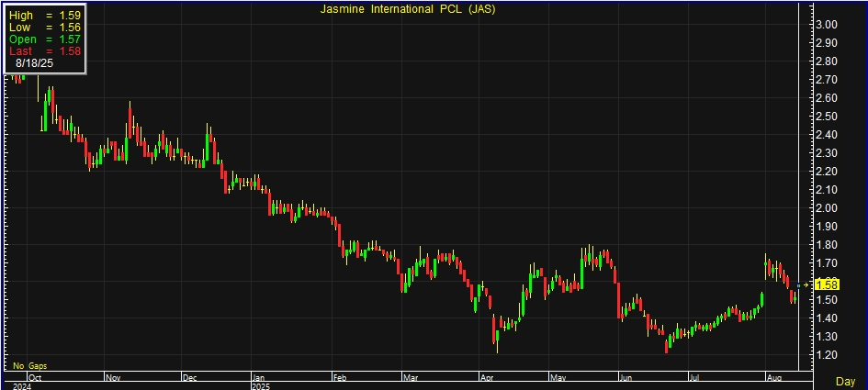The width and height of the screenshot is (868, 390).
Task: Click the 2.00 price axis label
Action: 826,208
